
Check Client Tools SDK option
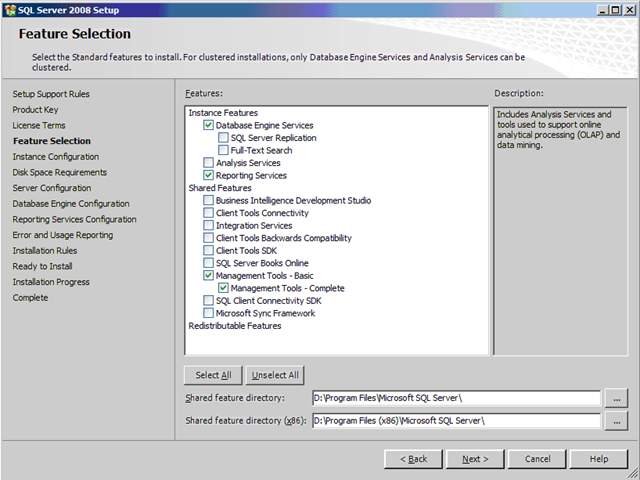(x=208, y=250)
